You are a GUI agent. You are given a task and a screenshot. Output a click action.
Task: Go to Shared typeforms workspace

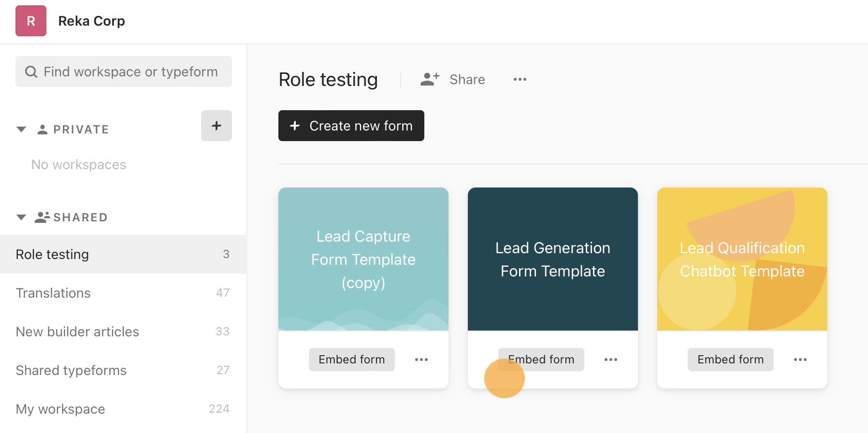point(71,370)
